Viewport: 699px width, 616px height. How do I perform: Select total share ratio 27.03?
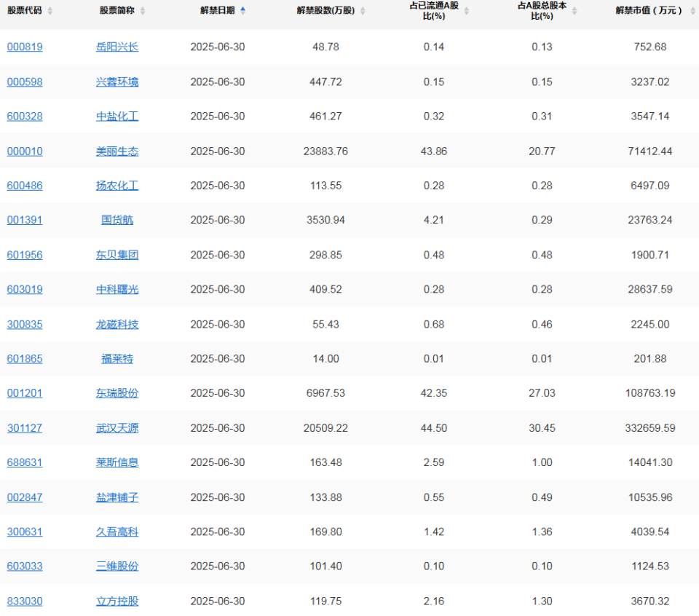[542, 393]
